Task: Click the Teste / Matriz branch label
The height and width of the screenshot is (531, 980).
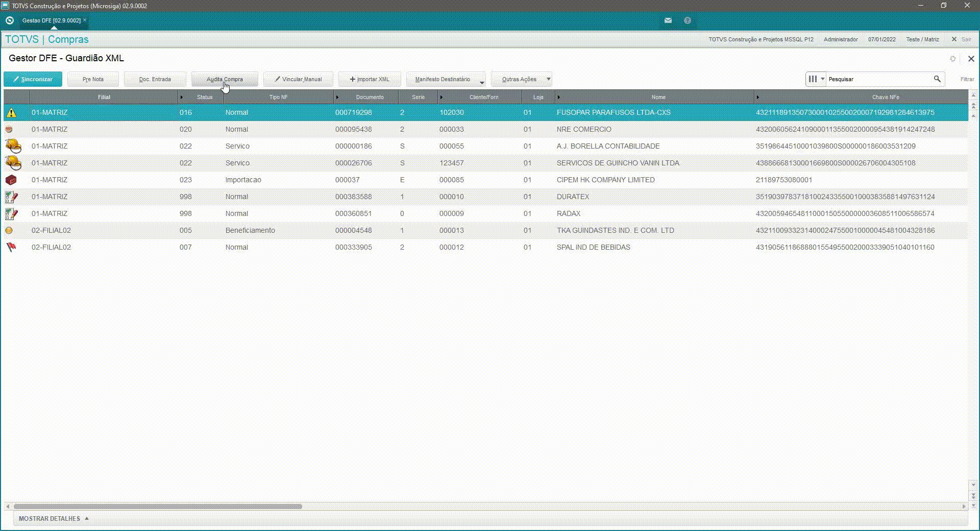Action: point(922,39)
